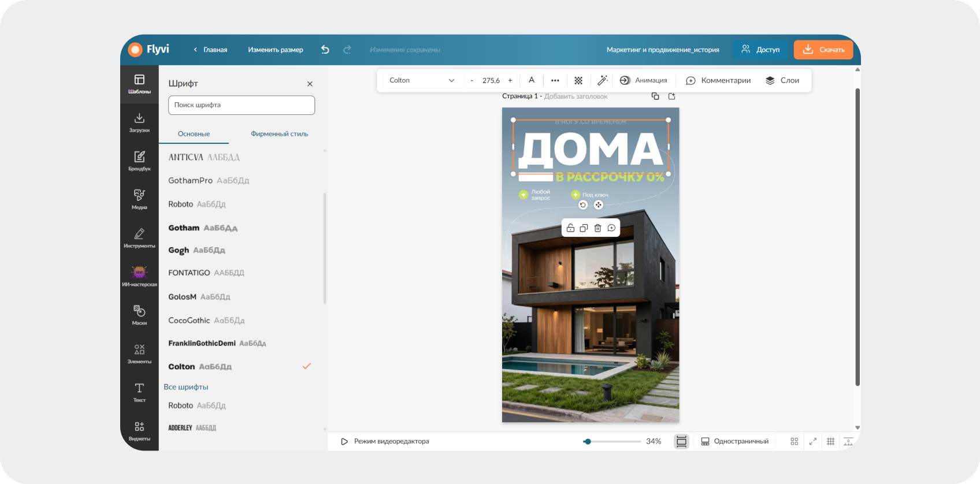Decrease font size with minus
Viewport: 980px width, 484px height.
(472, 80)
